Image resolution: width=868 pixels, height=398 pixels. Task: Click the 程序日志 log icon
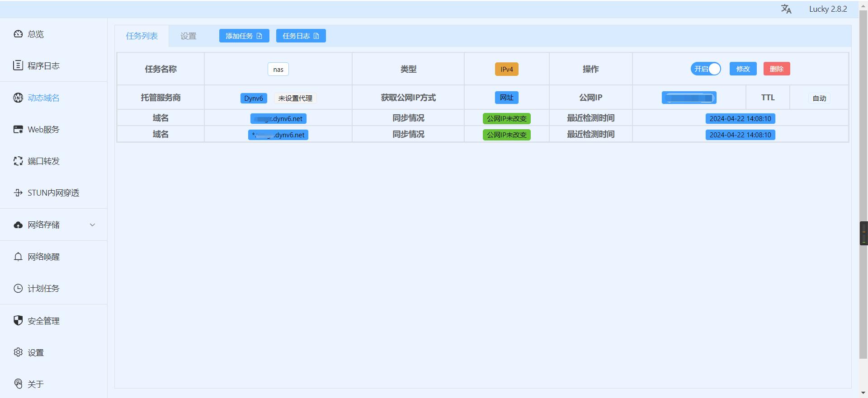point(18,66)
